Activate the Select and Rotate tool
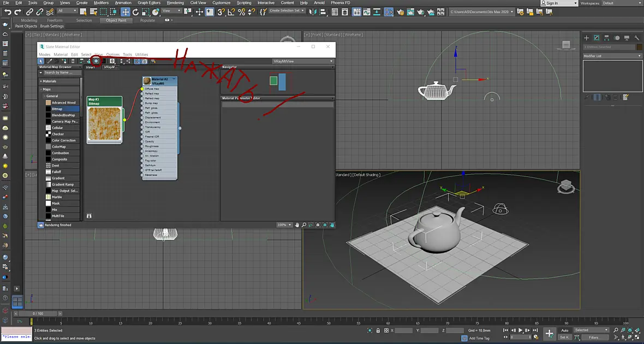 (135, 12)
